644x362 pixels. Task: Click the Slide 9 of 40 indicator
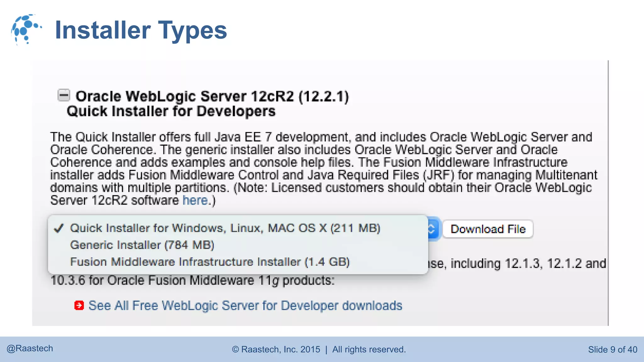point(612,349)
